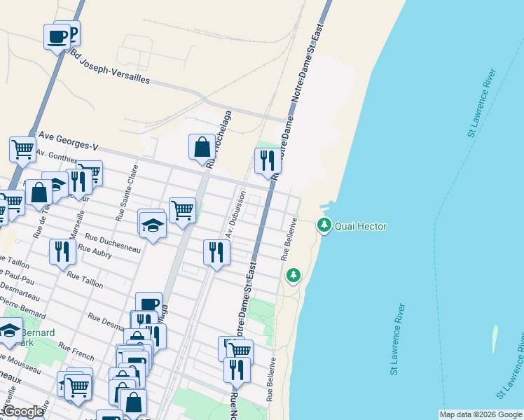Screen dimensions: 524x420
Task: Select the shopping bag marker near Rue de Teck
Action: pyautogui.click(x=39, y=195)
